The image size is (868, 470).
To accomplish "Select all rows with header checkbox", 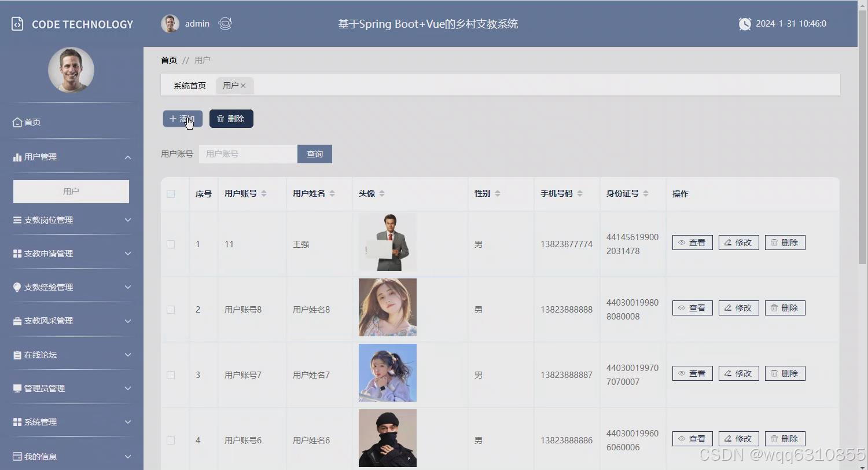I will click(171, 194).
